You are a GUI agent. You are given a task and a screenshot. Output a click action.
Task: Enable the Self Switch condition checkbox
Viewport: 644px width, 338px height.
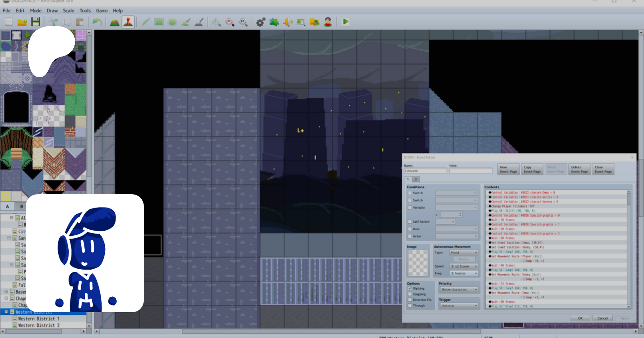tap(410, 222)
